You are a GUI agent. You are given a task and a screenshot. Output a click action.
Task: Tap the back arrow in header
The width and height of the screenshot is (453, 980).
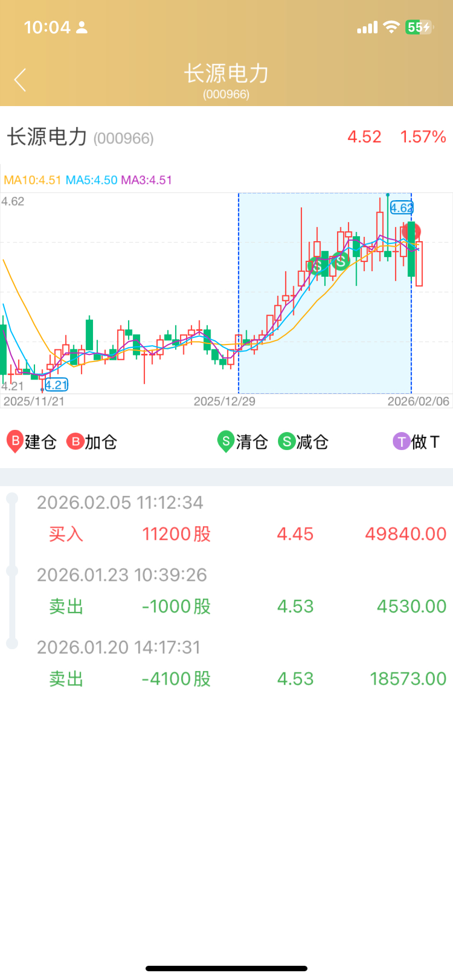(x=20, y=80)
